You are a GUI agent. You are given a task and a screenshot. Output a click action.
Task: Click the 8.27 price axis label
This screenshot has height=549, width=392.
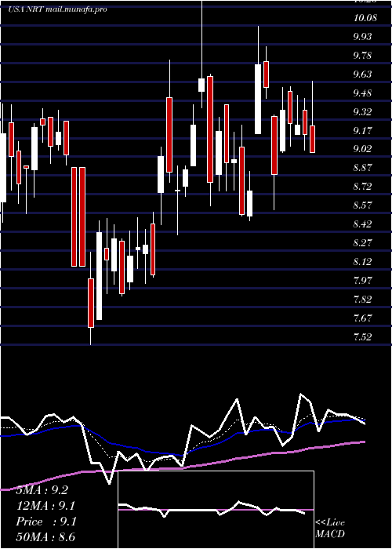pyautogui.click(x=362, y=243)
